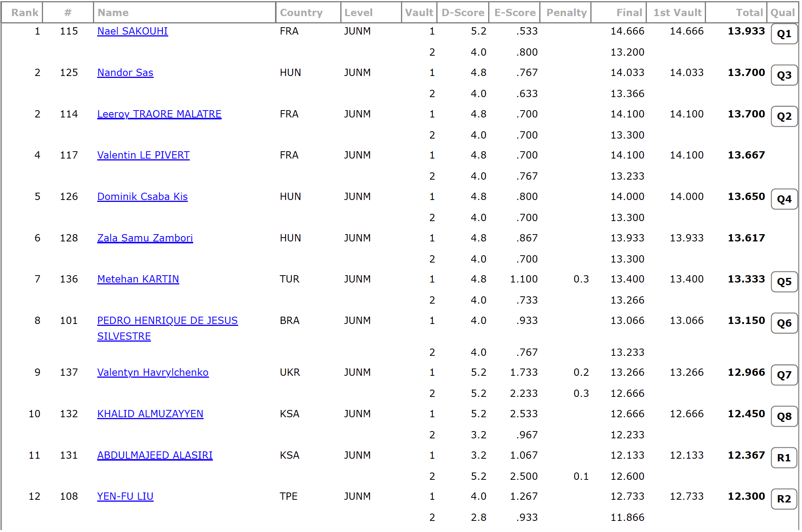Click the Rank column header

click(25, 13)
